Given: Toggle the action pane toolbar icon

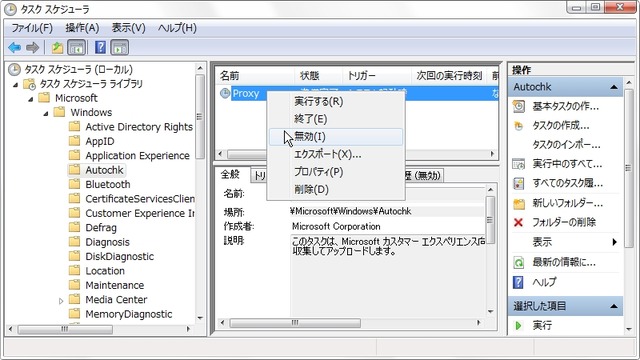Looking at the screenshot, I should coord(119,48).
